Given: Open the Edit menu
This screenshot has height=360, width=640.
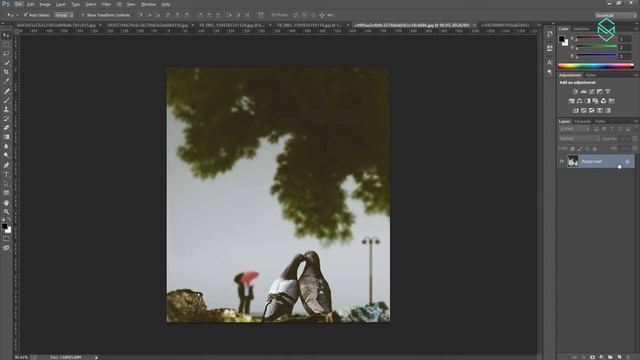Looking at the screenshot, I should (31, 4).
